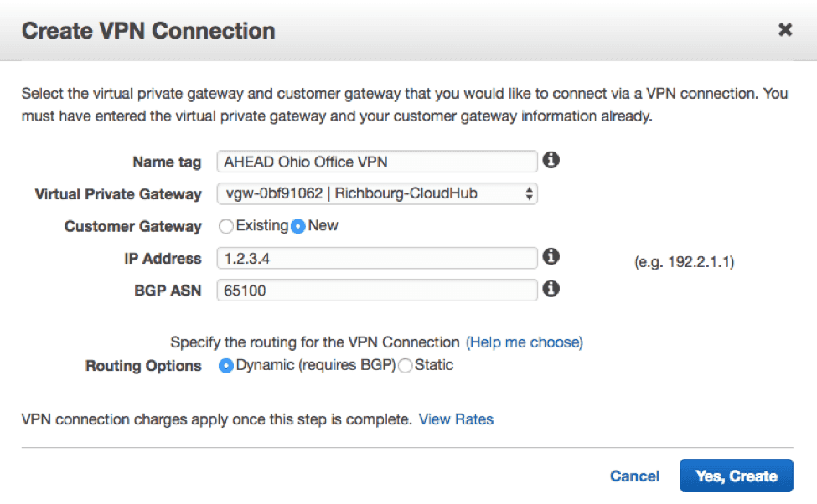The width and height of the screenshot is (817, 504).
Task: Select the Existing customer gateway option
Action: pos(225,226)
